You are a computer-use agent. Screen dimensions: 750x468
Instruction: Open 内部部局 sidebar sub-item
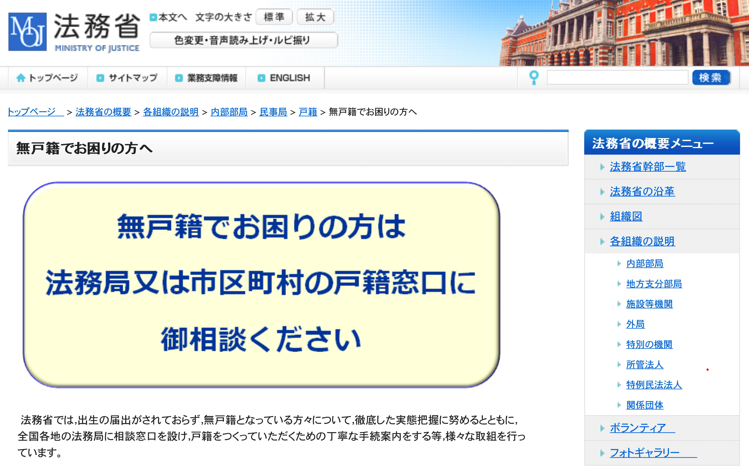coord(645,264)
